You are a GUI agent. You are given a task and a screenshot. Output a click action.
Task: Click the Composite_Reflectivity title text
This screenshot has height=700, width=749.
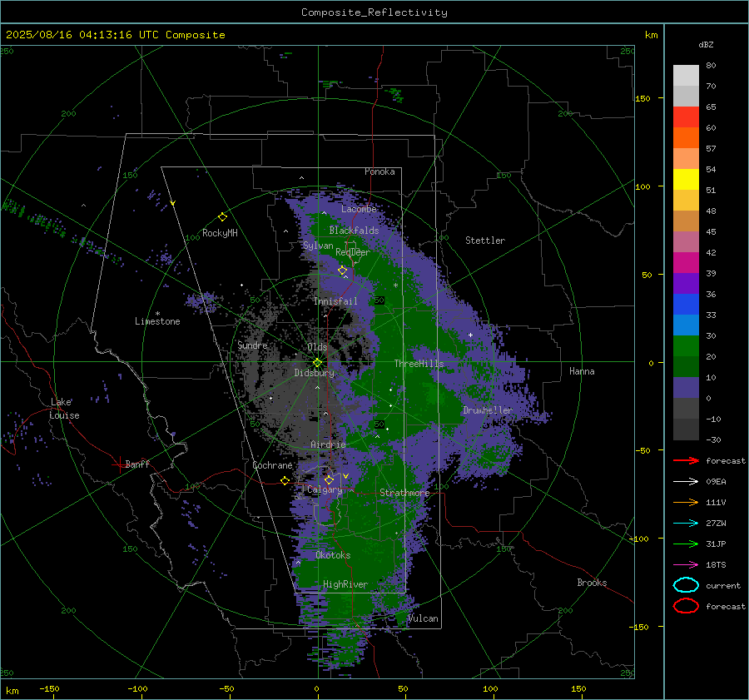[374, 12]
